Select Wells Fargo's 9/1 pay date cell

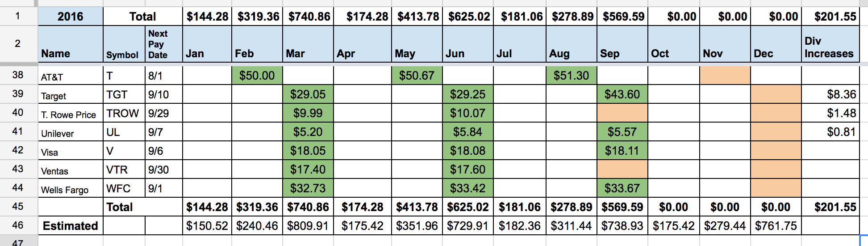[163, 189]
